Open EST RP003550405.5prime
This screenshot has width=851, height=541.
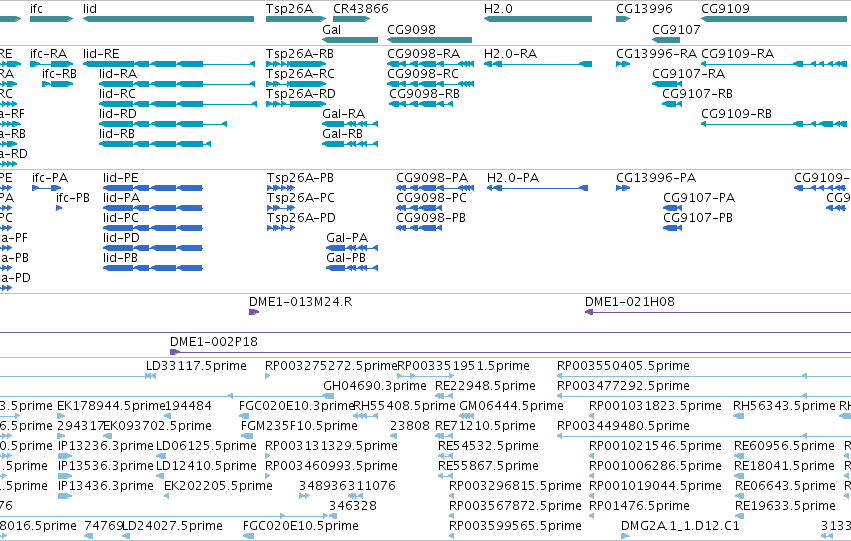623,366
